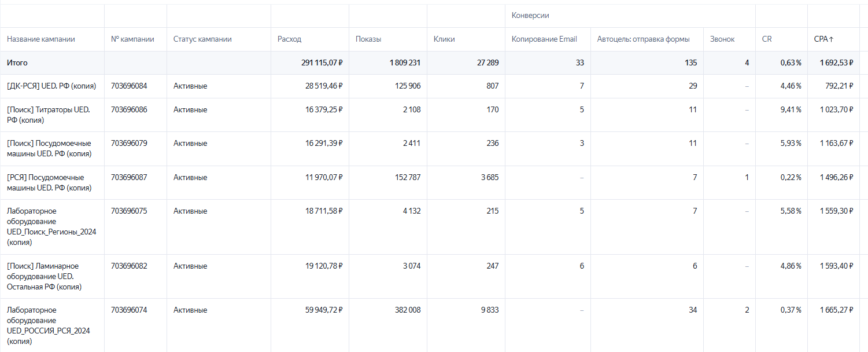
Task: Click the spend cell 28 519,46 ₽
Action: click(x=324, y=86)
